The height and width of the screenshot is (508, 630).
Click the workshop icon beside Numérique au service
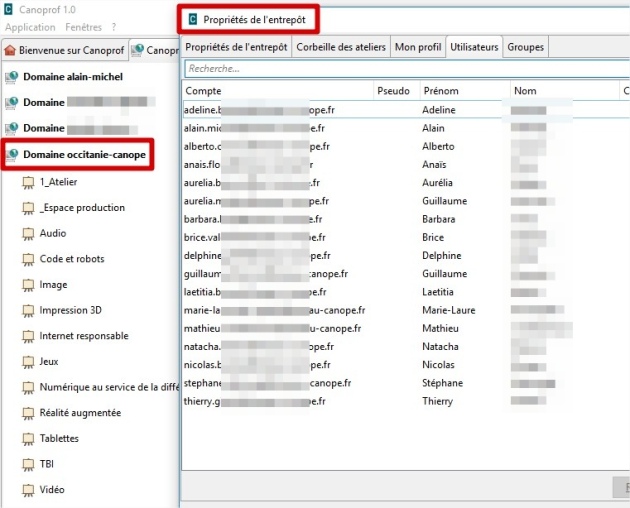(x=28, y=388)
